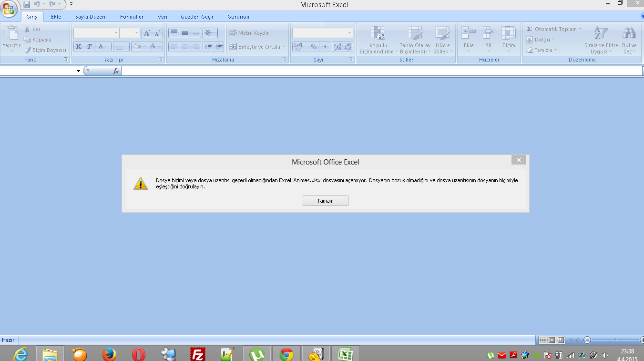This screenshot has height=361, width=644.
Task: Open the Office Button menu
Action: point(9,9)
